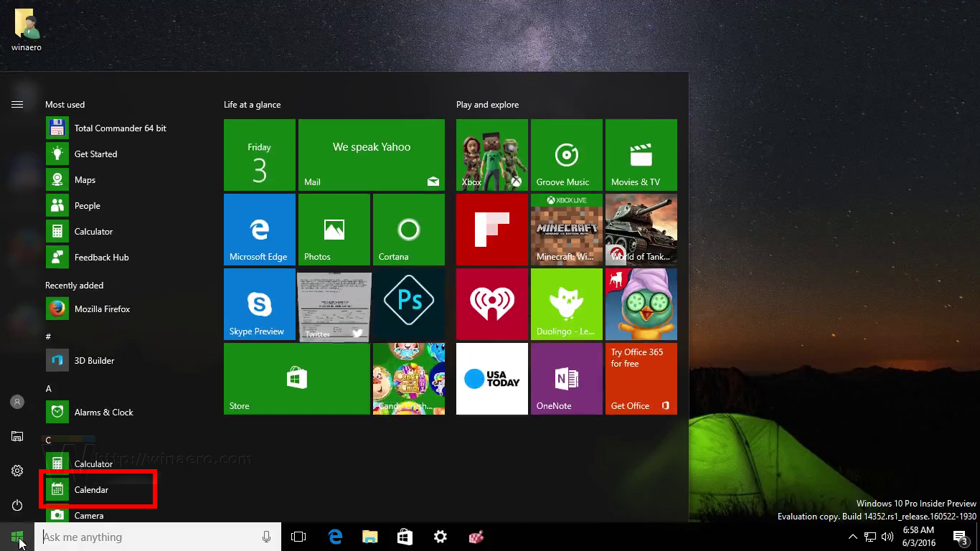This screenshot has height=551, width=980.
Task: Open the Duolingo tile
Action: 566,303
